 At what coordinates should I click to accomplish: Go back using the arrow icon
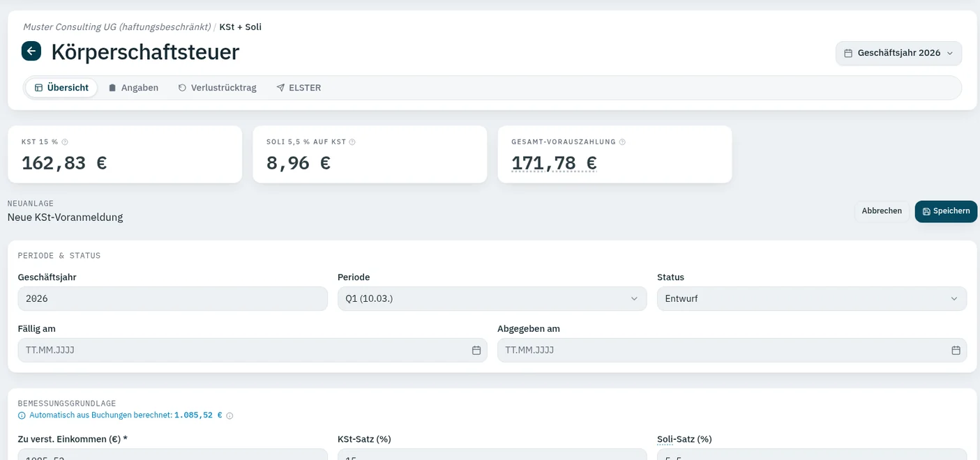tap(31, 51)
